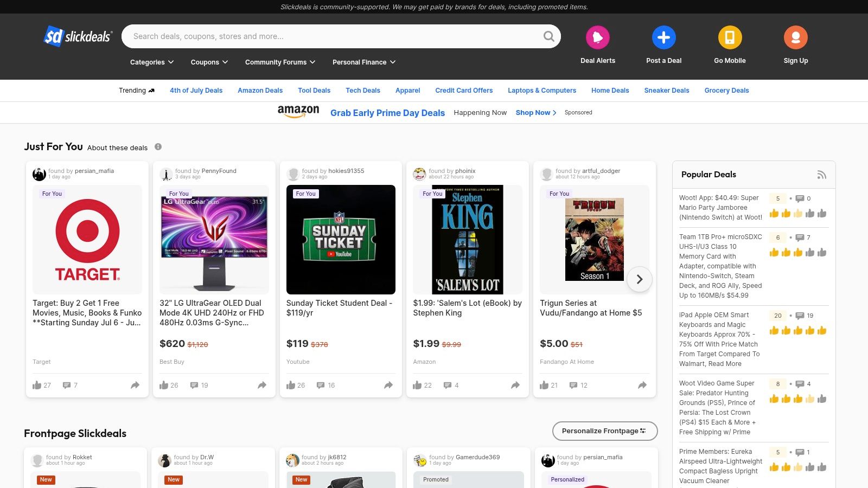Screen dimensions: 868x488
Task: Open PennyFound user profile link
Action: click(219, 171)
